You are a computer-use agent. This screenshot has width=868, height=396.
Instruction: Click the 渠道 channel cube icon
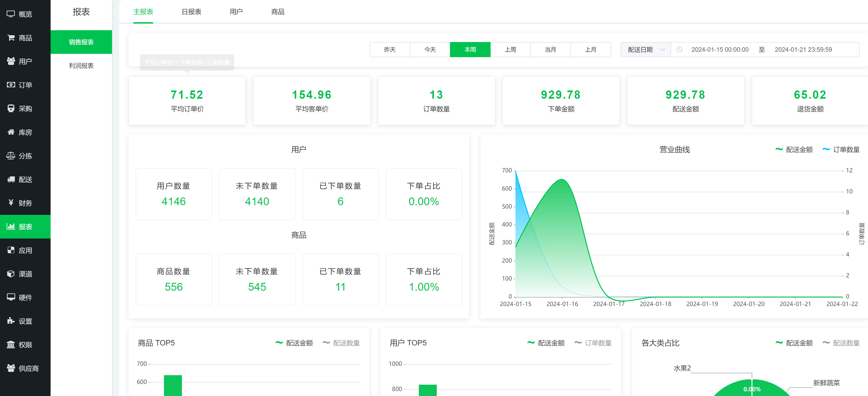[11, 274]
